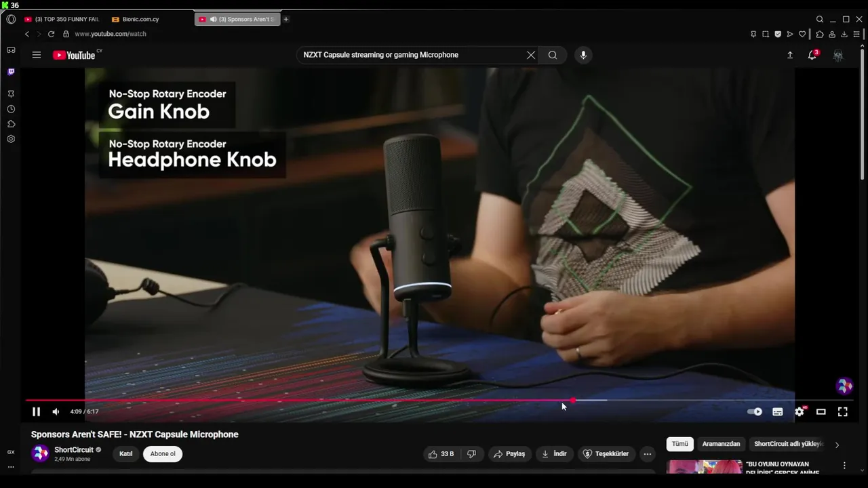The image size is (868, 488).
Task: Open sidebar pinboards icon
Action: tap(11, 94)
